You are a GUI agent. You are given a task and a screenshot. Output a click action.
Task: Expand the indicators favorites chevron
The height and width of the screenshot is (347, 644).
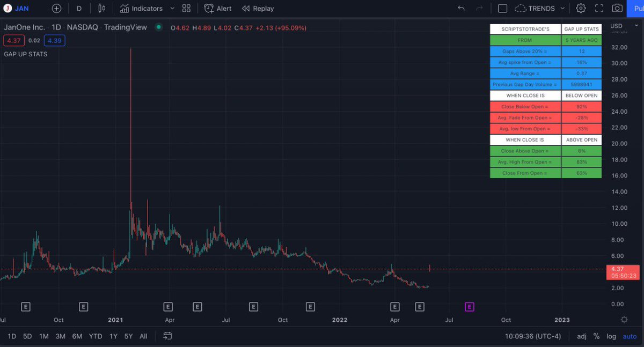172,9
